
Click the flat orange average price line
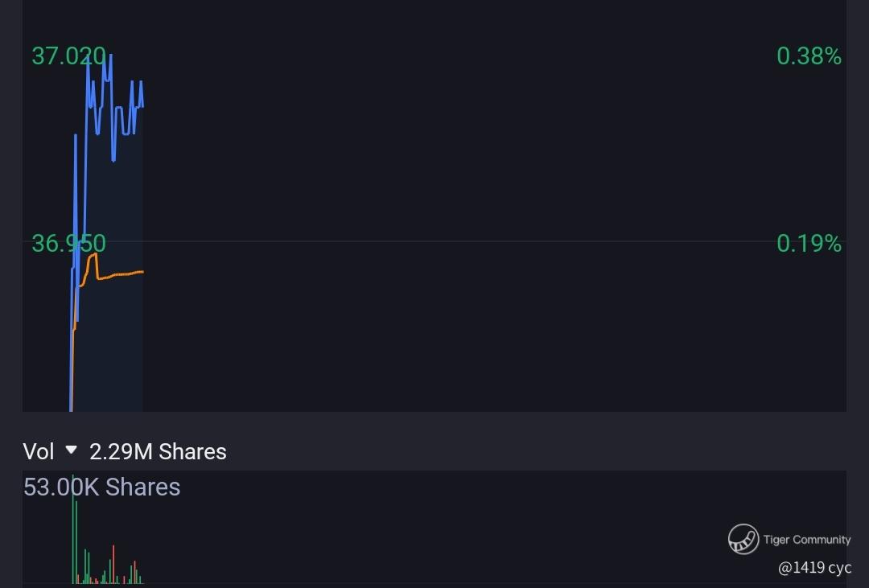click(x=125, y=274)
